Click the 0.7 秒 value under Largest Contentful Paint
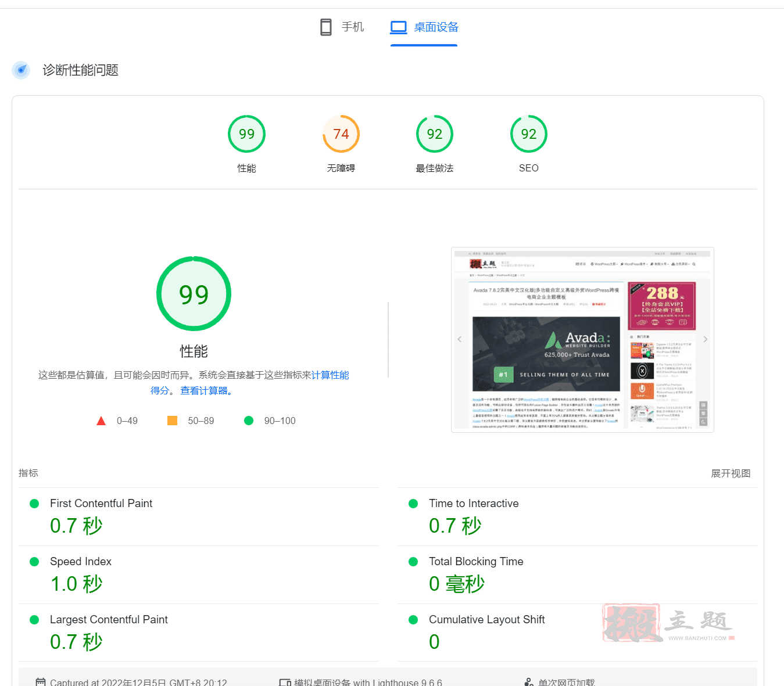Image resolution: width=784 pixels, height=686 pixels. pos(76,642)
